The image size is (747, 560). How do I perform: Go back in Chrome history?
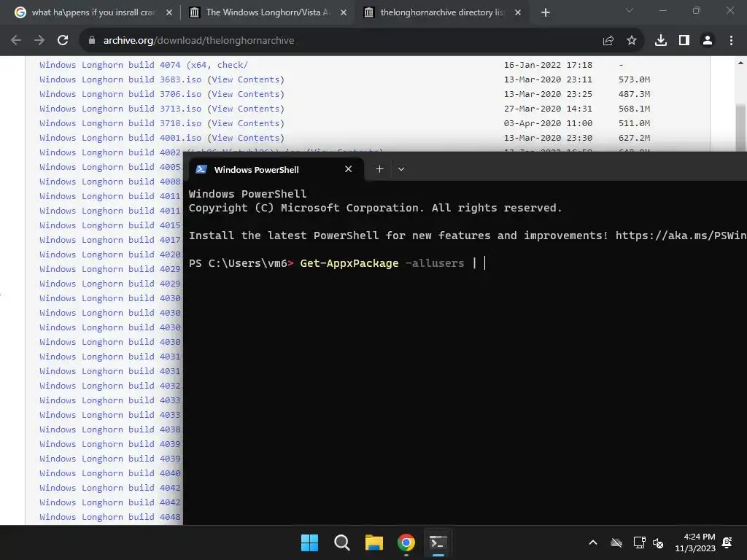(16, 41)
